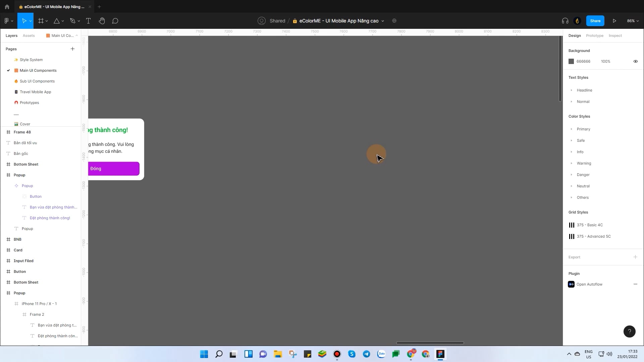Switch to the Assets tab

click(x=29, y=36)
